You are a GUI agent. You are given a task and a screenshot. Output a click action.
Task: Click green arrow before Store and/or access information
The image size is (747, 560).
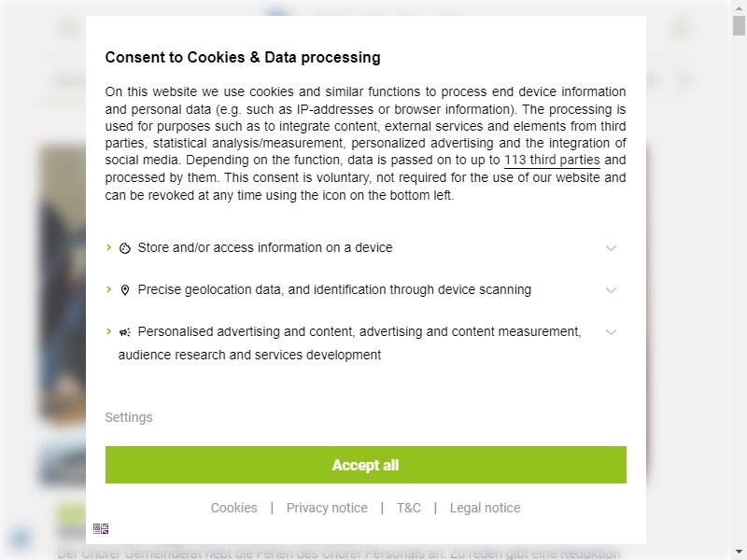[108, 247]
